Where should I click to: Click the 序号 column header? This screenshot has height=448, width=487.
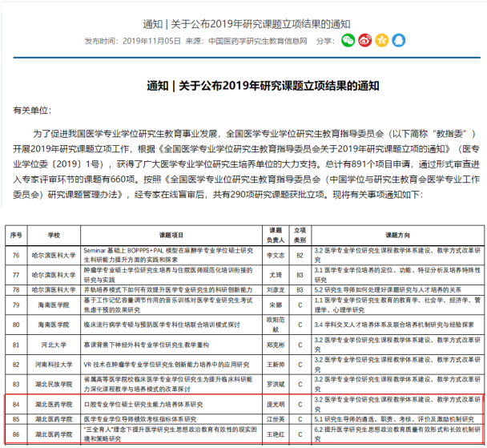pos(16,235)
